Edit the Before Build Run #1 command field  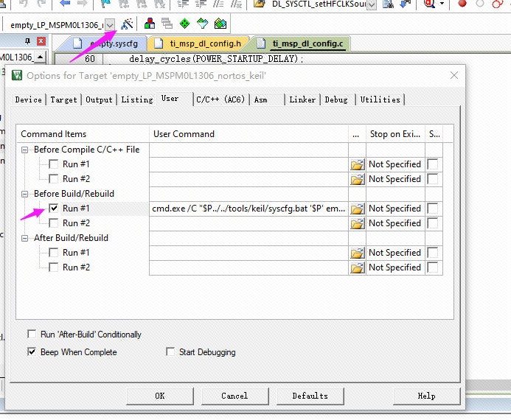point(248,209)
